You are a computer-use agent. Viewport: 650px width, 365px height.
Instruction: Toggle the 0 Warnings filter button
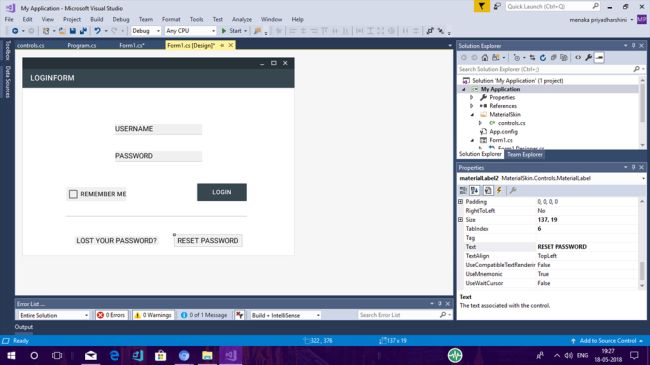tap(153, 315)
